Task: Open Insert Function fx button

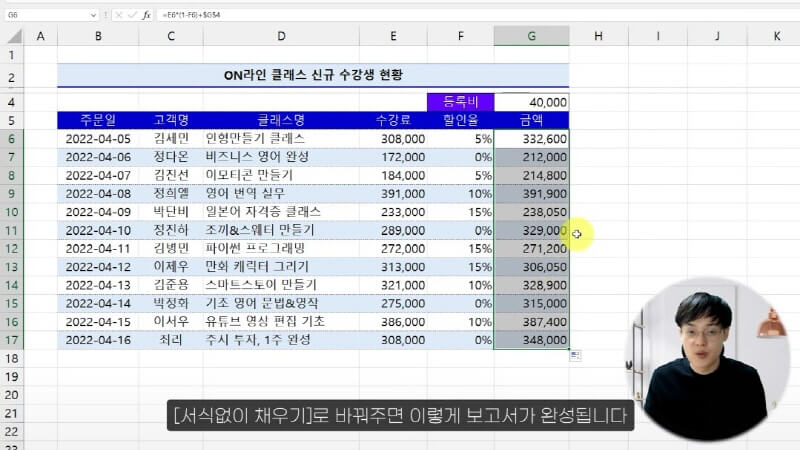Action: click(x=146, y=15)
